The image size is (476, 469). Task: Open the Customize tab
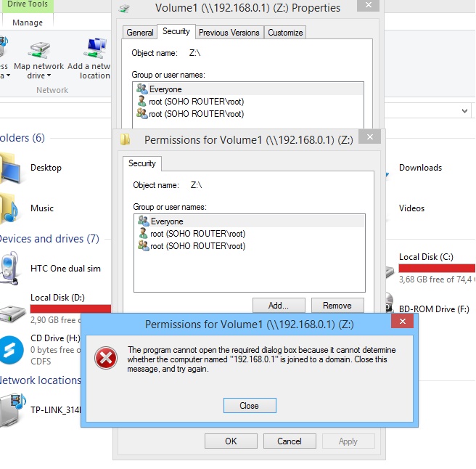(x=285, y=33)
